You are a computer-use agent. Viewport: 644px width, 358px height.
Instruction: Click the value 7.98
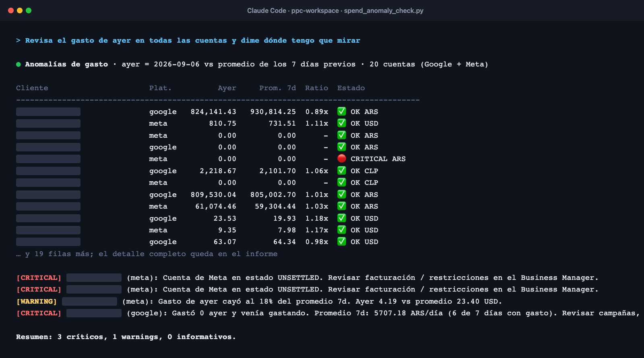(x=287, y=230)
